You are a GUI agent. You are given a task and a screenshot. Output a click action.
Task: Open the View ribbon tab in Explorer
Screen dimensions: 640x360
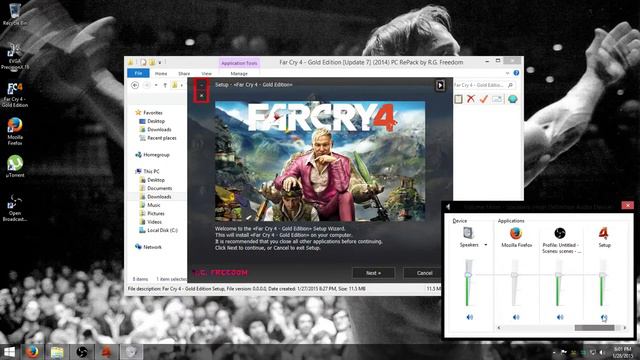(x=207, y=73)
